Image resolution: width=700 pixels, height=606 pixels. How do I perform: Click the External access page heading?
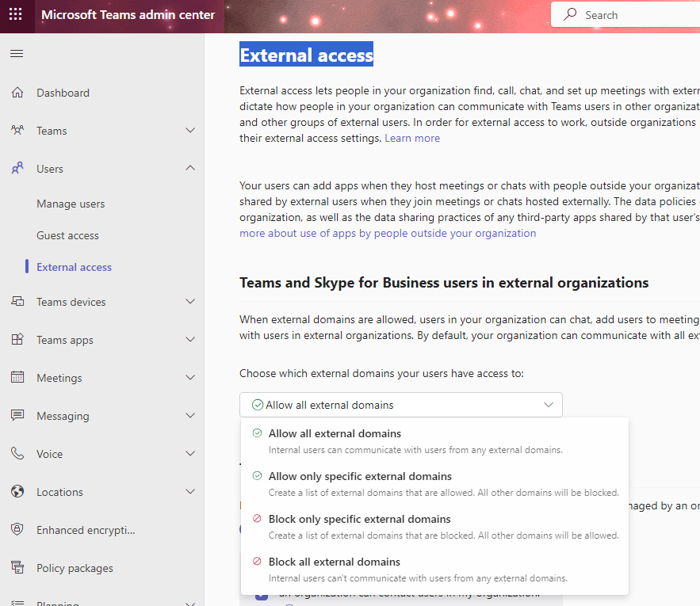click(306, 55)
